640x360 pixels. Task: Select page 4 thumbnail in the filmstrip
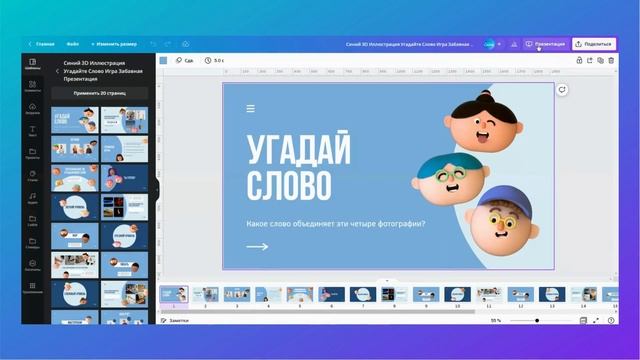[x=268, y=294]
